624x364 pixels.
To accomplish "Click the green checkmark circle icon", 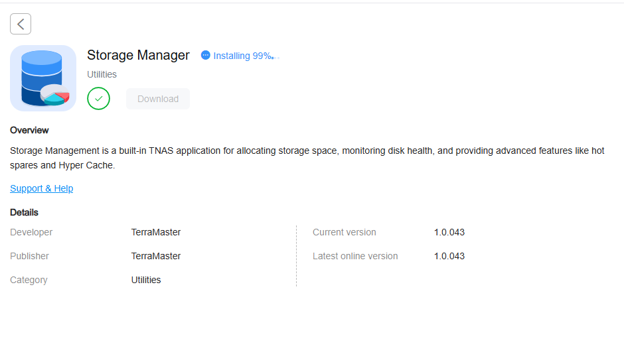I will pyautogui.click(x=98, y=99).
